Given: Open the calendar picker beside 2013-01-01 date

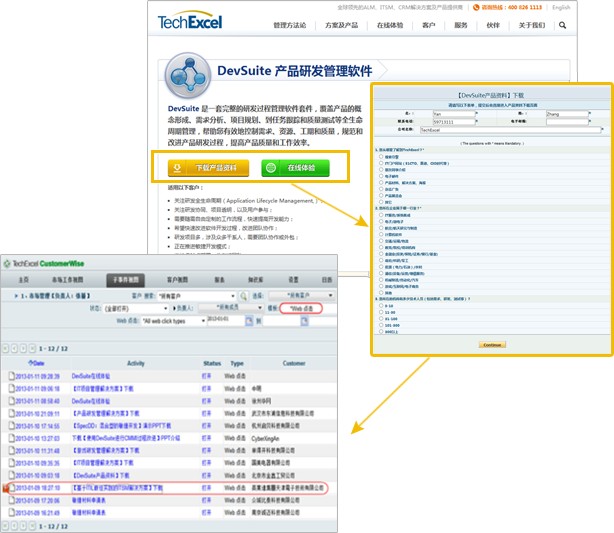Looking at the screenshot, I should (249, 321).
